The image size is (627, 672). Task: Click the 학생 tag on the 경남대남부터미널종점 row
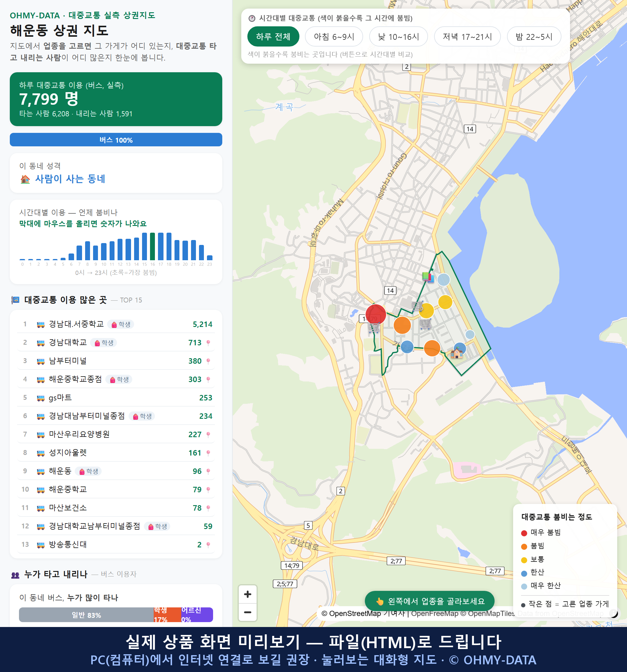click(142, 416)
